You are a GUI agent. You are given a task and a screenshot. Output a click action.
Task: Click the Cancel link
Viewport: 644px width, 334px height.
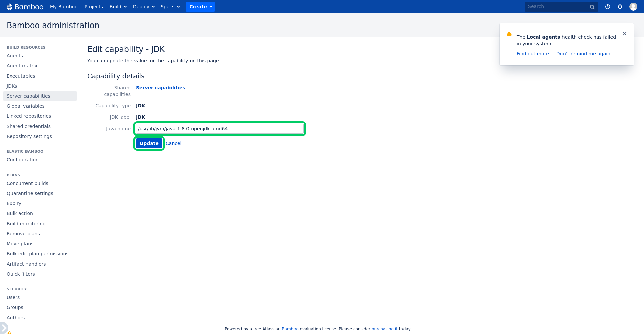[173, 143]
